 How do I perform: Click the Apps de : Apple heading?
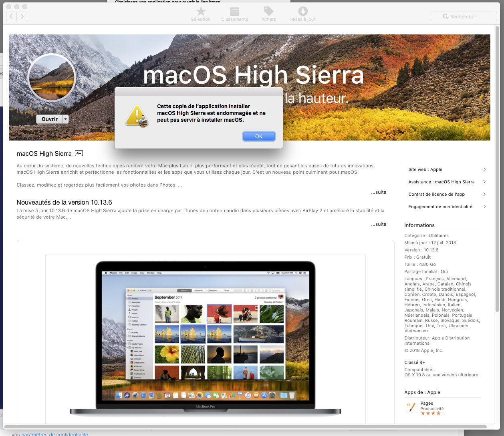(422, 392)
